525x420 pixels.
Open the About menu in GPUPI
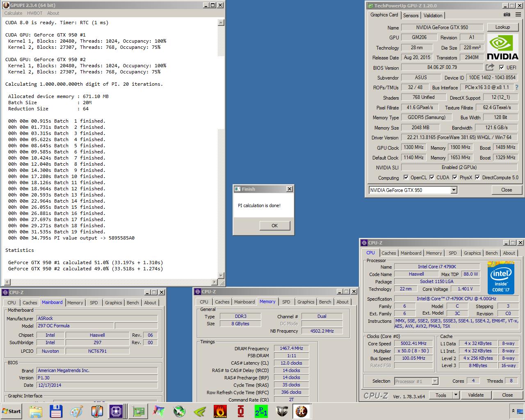pyautogui.click(x=53, y=13)
